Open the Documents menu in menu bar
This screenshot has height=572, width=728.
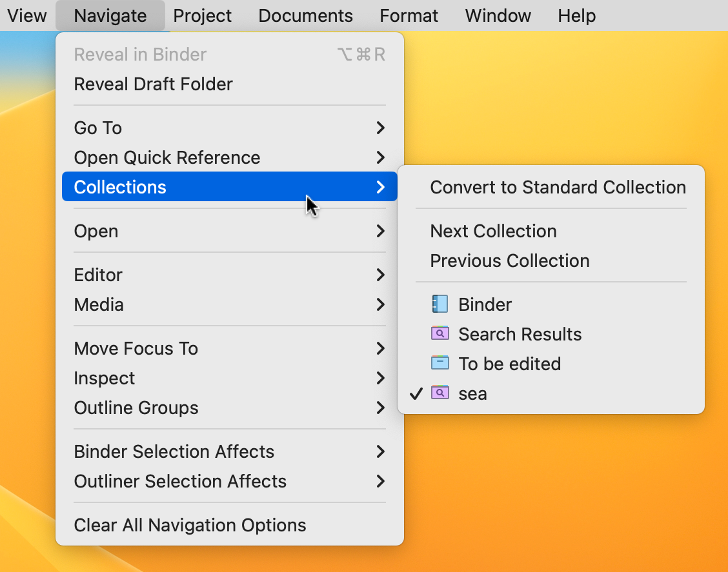pos(305,15)
